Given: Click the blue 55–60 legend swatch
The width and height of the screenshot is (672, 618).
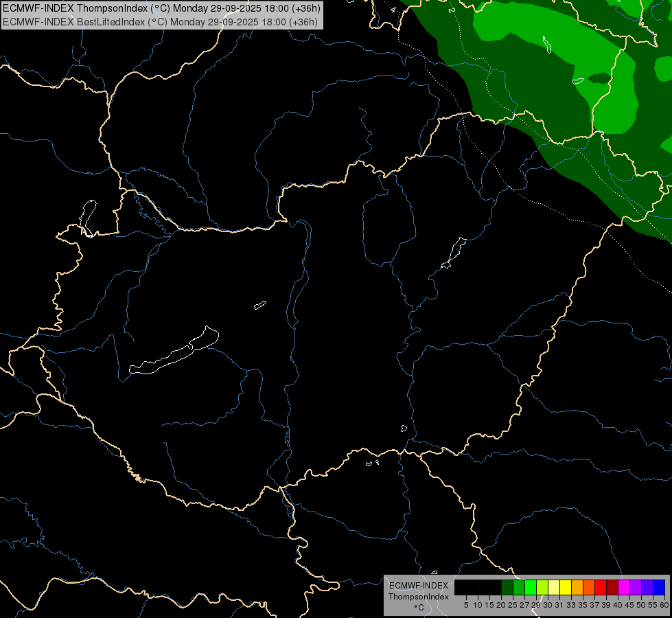Looking at the screenshot, I should pyautogui.click(x=658, y=588).
